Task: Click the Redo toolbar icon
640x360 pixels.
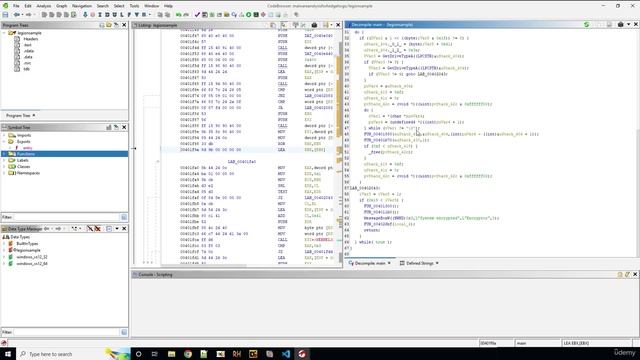Action: (x=186, y=15)
